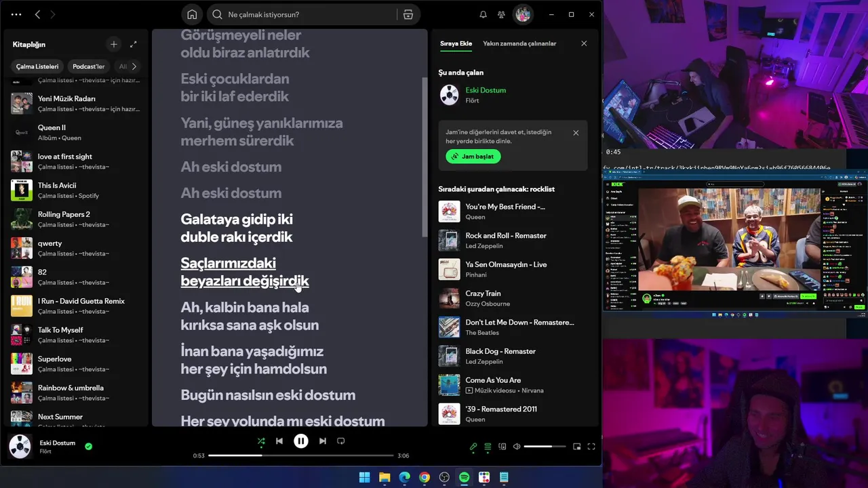This screenshot has height=488, width=868.
Task: Open Talk To Myself playlist
Action: click(x=75, y=335)
